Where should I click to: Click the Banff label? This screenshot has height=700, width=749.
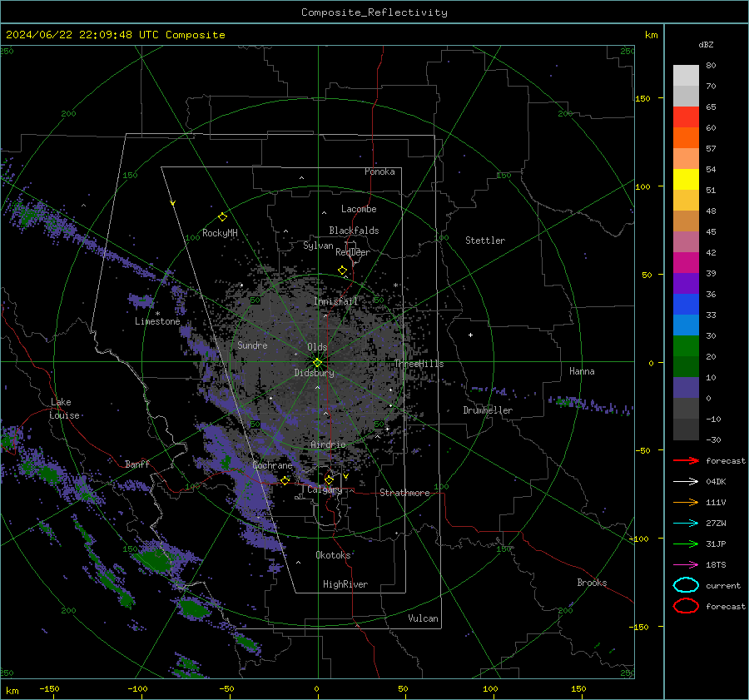click(x=137, y=464)
